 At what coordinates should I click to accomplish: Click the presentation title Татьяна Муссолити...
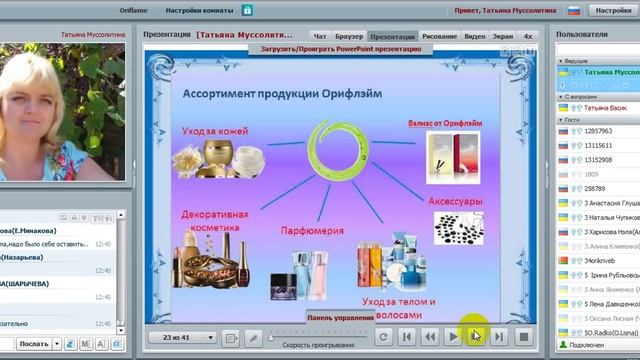click(244, 35)
